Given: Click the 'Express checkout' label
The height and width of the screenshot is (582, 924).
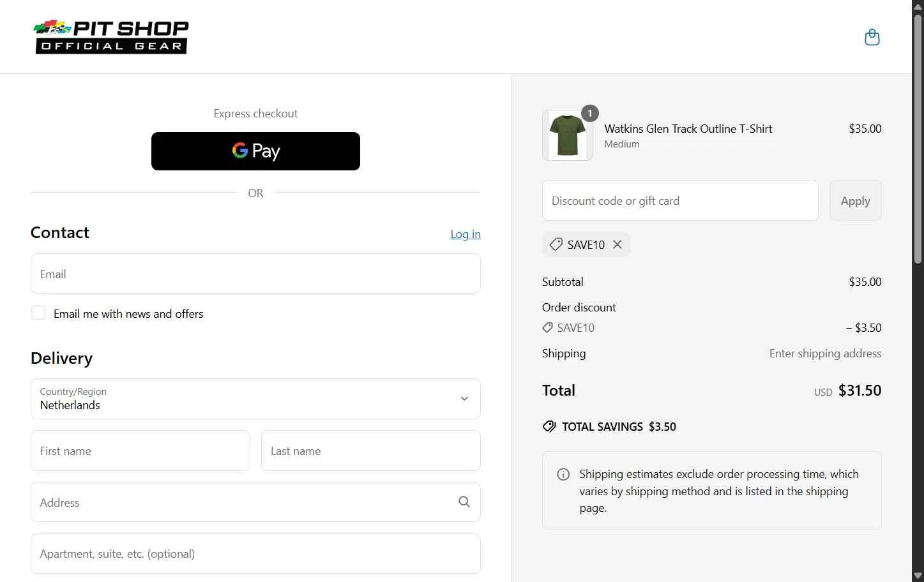Looking at the screenshot, I should [x=255, y=114].
